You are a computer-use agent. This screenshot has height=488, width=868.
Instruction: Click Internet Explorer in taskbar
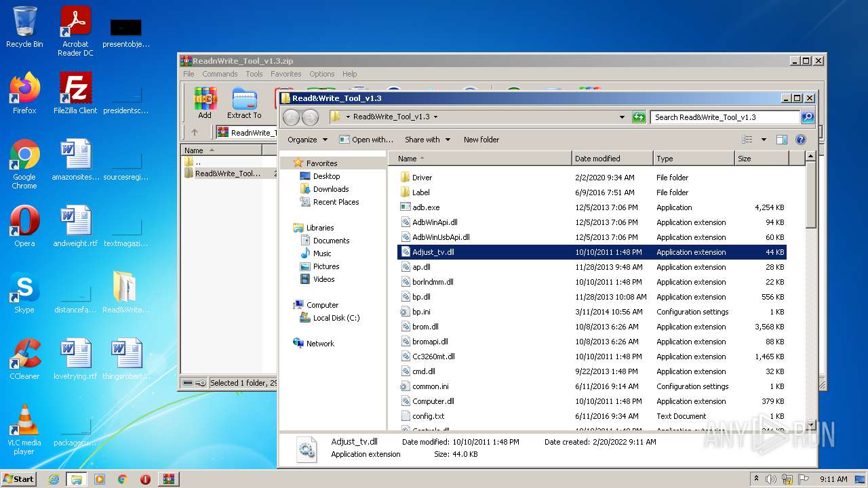pos(54,479)
